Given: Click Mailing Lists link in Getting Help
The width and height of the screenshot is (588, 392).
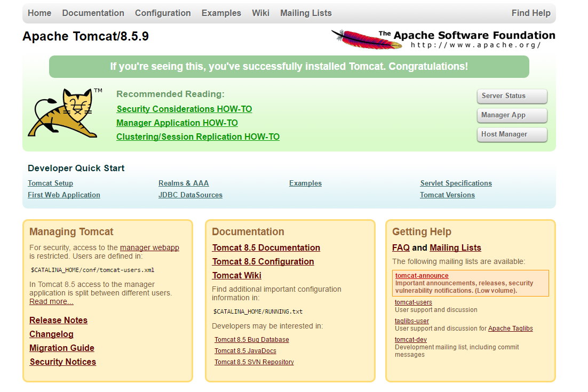Looking at the screenshot, I should click(x=455, y=247).
